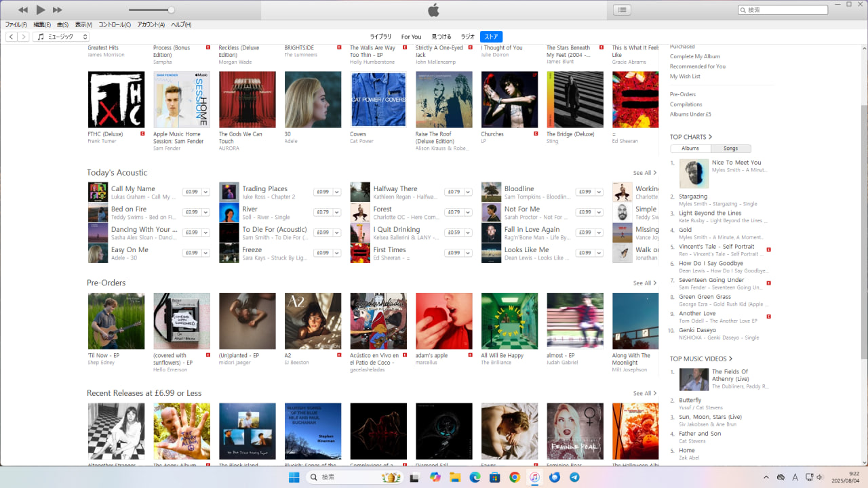Click the explicit badge next to FTHC (Deluxe)

(x=142, y=134)
